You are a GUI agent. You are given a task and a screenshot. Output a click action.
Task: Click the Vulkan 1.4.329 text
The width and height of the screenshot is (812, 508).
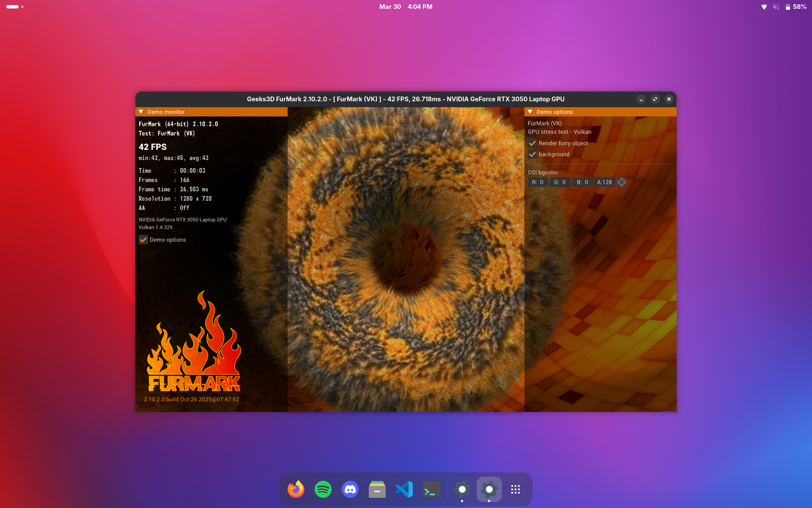(156, 227)
